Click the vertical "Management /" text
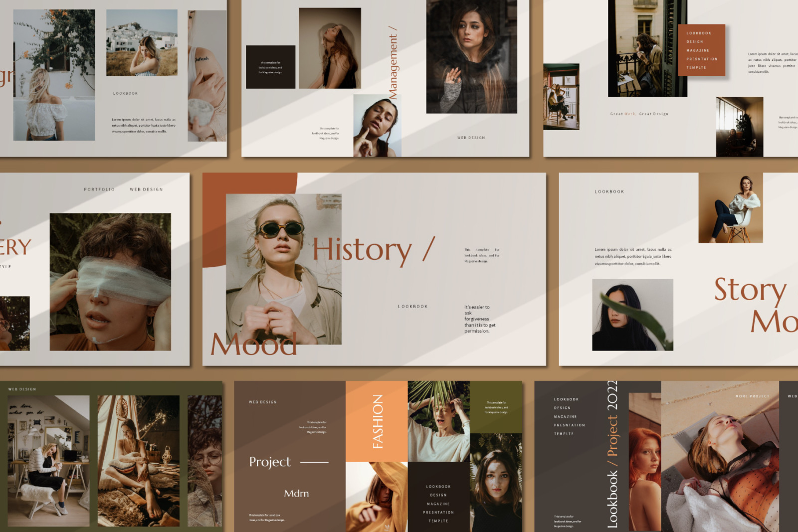The width and height of the screenshot is (798, 532). tap(393, 62)
